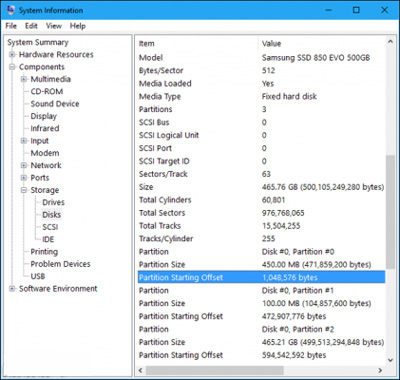Expand the Hardware Resources node
Image resolution: width=400 pixels, height=380 pixels.
[12, 54]
